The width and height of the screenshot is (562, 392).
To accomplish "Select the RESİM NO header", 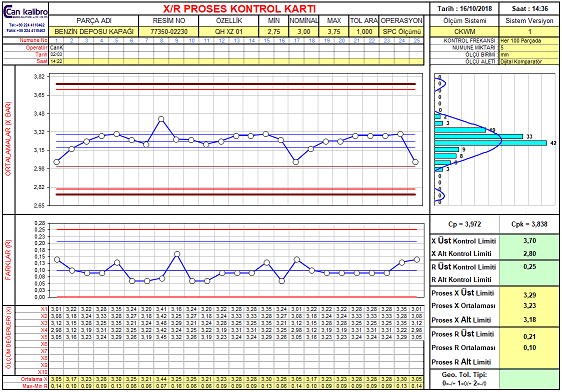I will point(168,21).
